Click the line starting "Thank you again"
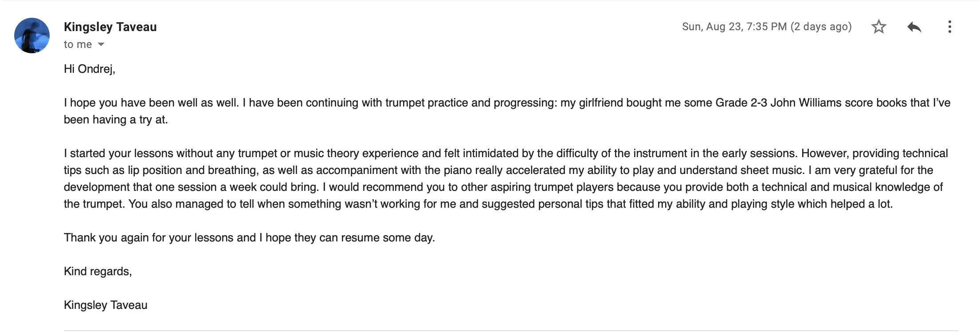980x332 pixels. point(249,237)
